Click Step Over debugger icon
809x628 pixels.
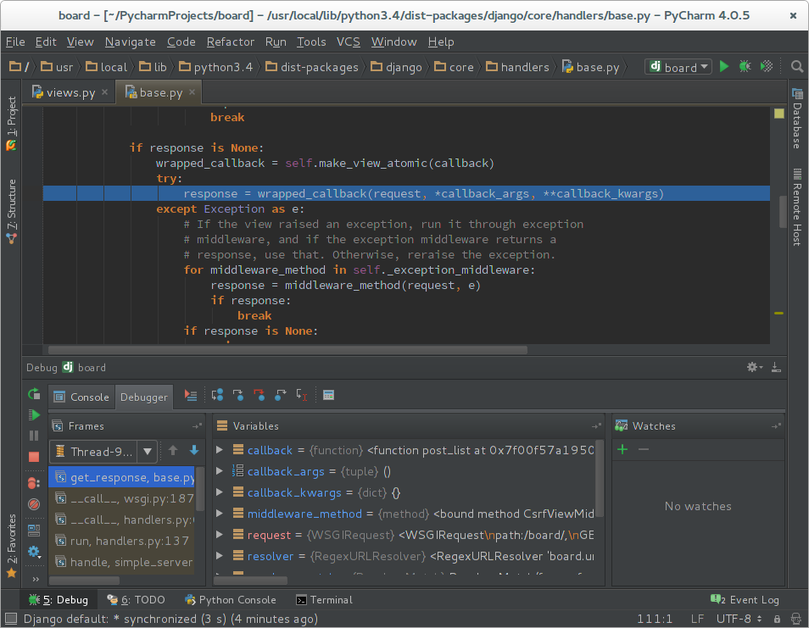217,395
